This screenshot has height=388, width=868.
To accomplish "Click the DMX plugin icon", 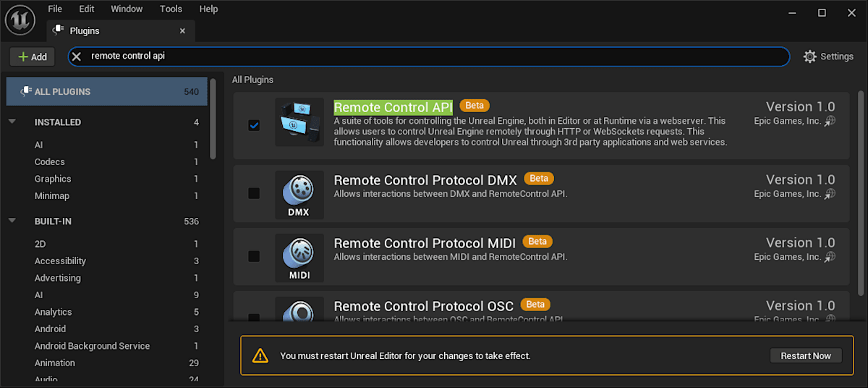I will tap(299, 195).
